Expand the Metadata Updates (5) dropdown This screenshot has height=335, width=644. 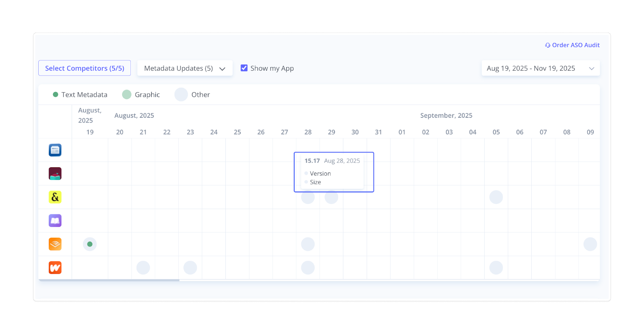[x=185, y=68]
